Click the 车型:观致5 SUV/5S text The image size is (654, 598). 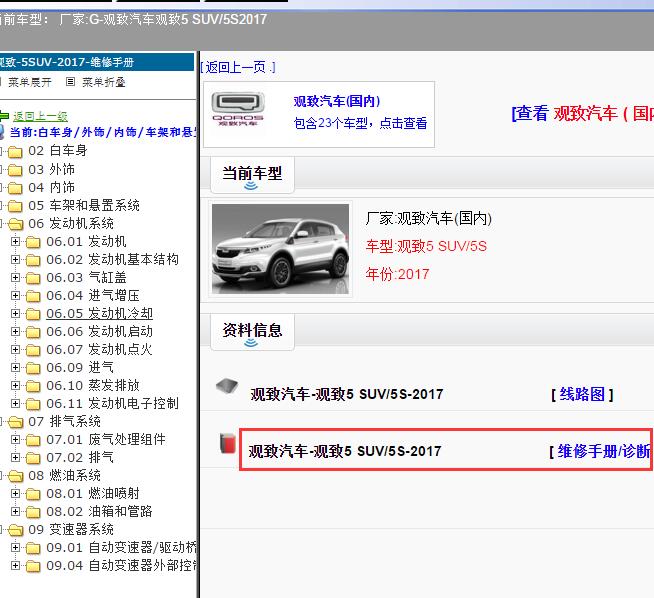point(426,246)
